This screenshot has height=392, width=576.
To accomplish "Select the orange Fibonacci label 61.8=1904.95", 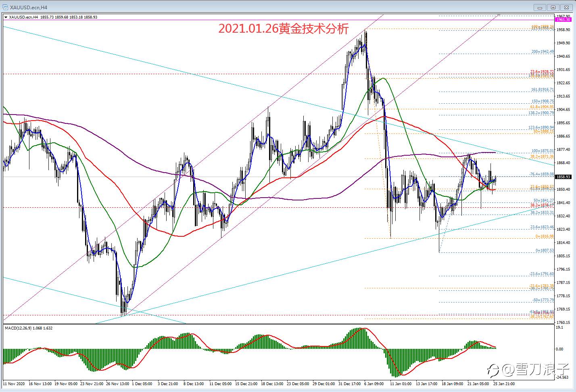I will tap(542, 107).
